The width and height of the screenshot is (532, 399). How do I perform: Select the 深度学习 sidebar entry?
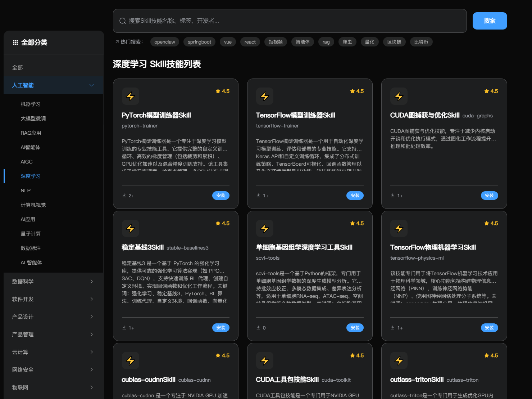point(31,176)
